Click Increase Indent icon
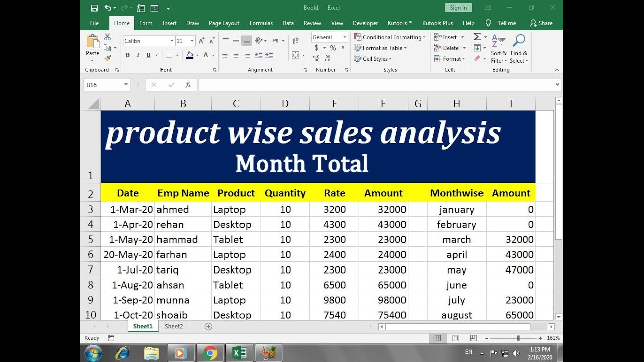The image size is (644, 362). (x=269, y=55)
